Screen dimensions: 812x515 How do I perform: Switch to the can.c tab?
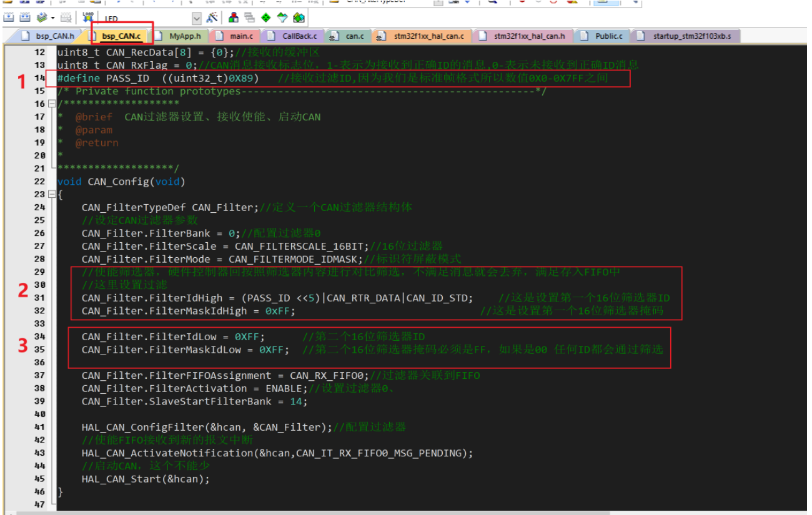(349, 36)
